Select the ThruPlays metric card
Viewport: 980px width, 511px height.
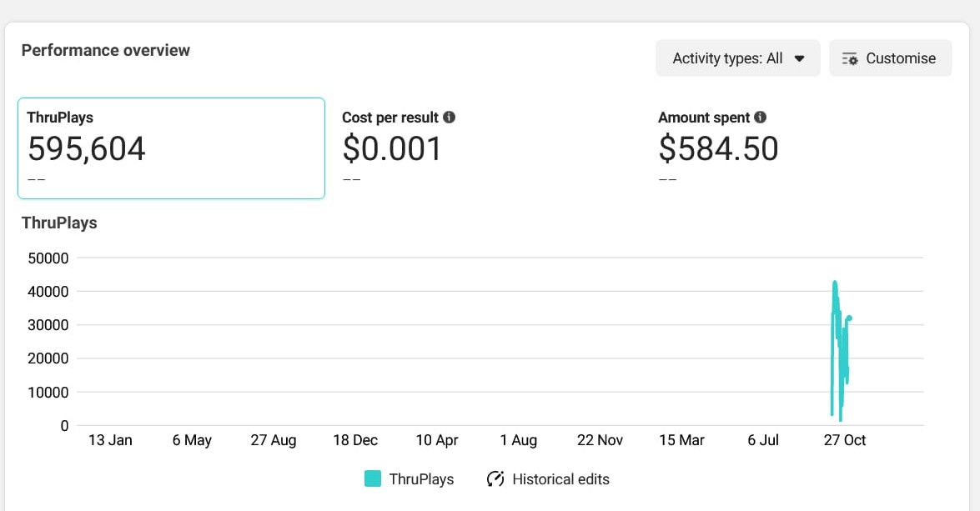pos(171,148)
